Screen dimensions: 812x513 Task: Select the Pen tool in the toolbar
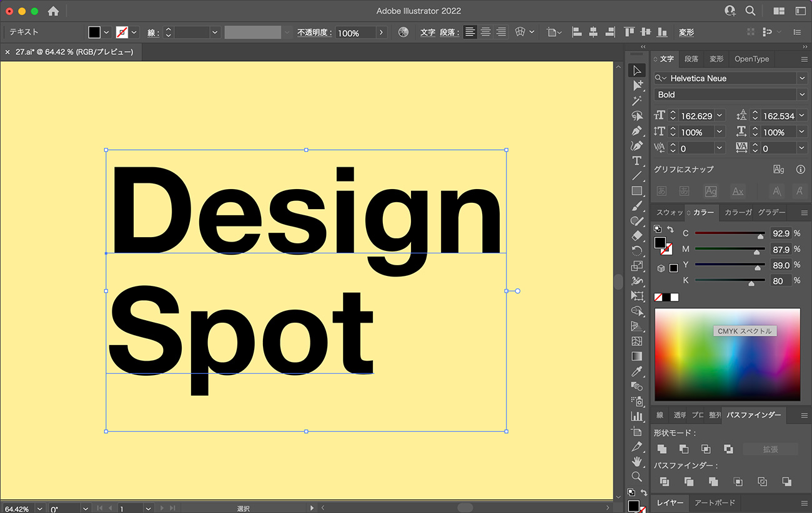point(636,131)
